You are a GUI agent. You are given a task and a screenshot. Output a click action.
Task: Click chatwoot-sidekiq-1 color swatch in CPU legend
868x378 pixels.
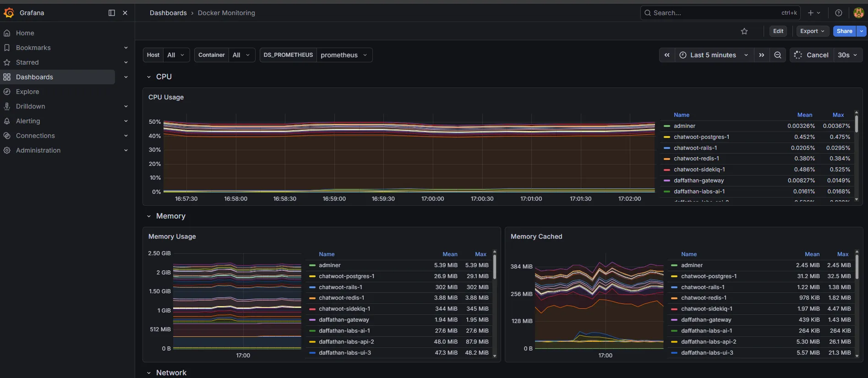click(667, 170)
